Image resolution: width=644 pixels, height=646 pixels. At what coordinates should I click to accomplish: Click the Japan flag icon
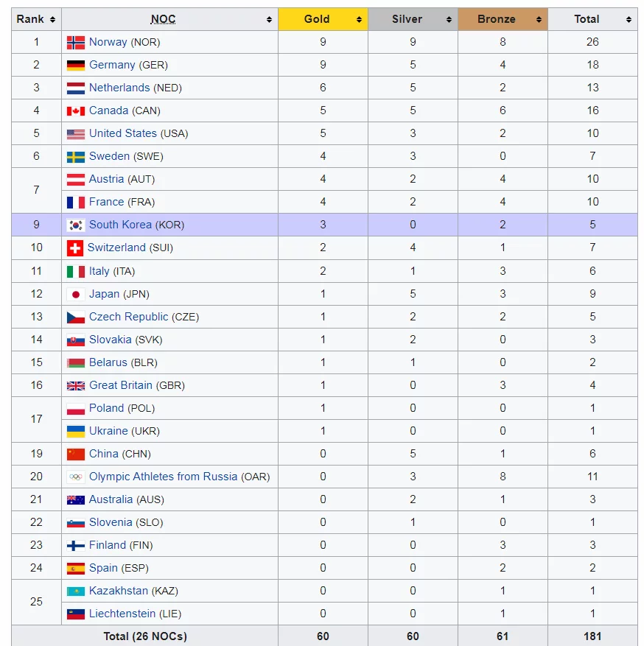tap(76, 295)
